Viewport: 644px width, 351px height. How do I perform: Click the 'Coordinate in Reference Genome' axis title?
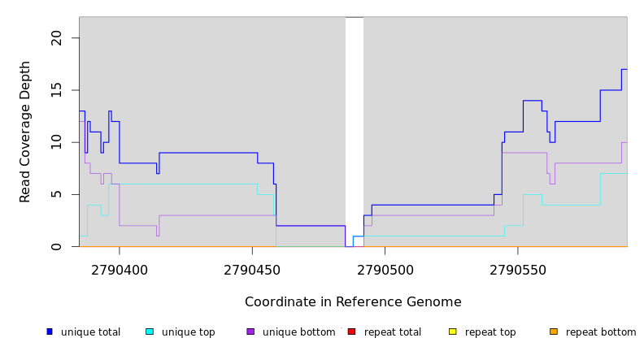pos(353,302)
